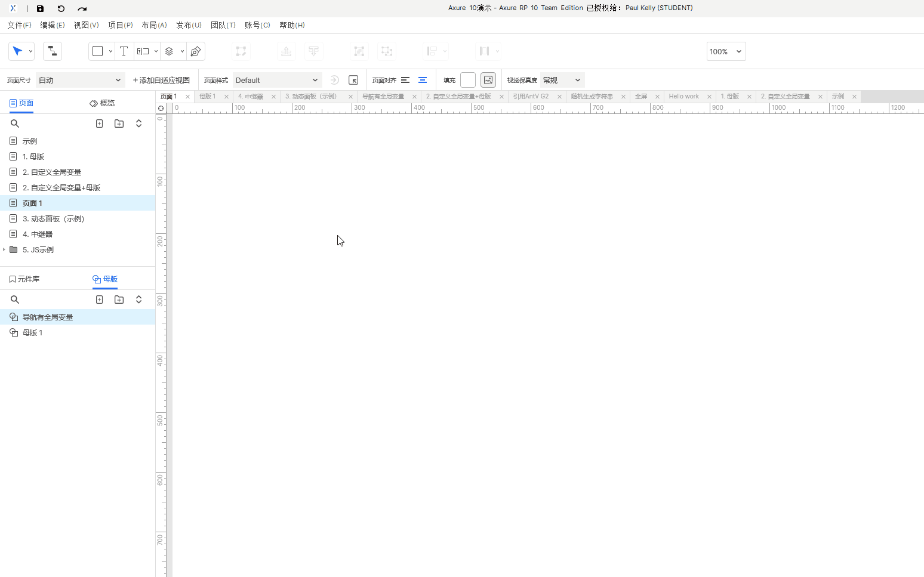
Task: Click the undo icon
Action: click(61, 8)
